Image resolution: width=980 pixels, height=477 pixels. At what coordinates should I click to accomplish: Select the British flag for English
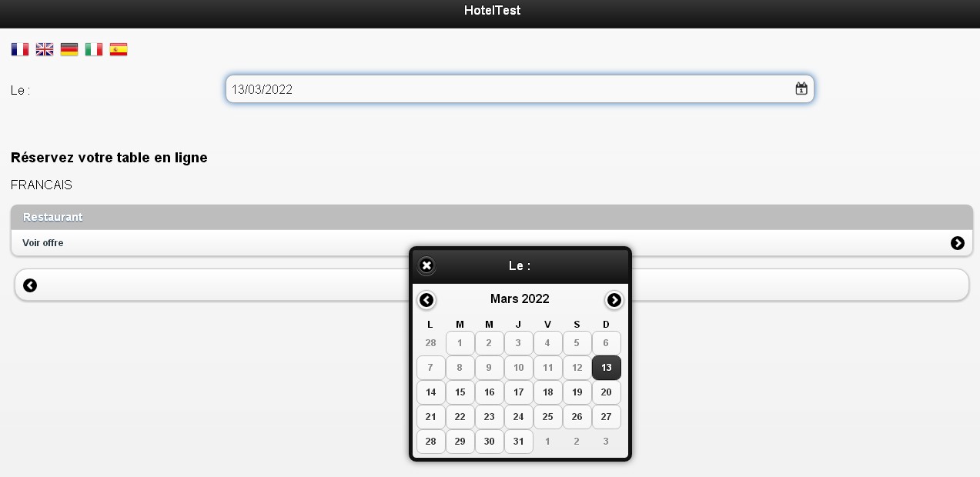pyautogui.click(x=45, y=49)
